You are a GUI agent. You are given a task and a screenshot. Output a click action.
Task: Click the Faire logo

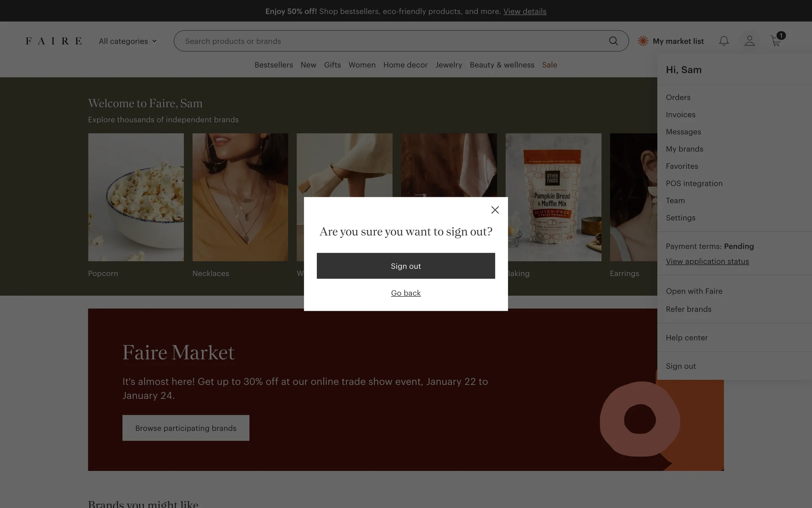54,41
